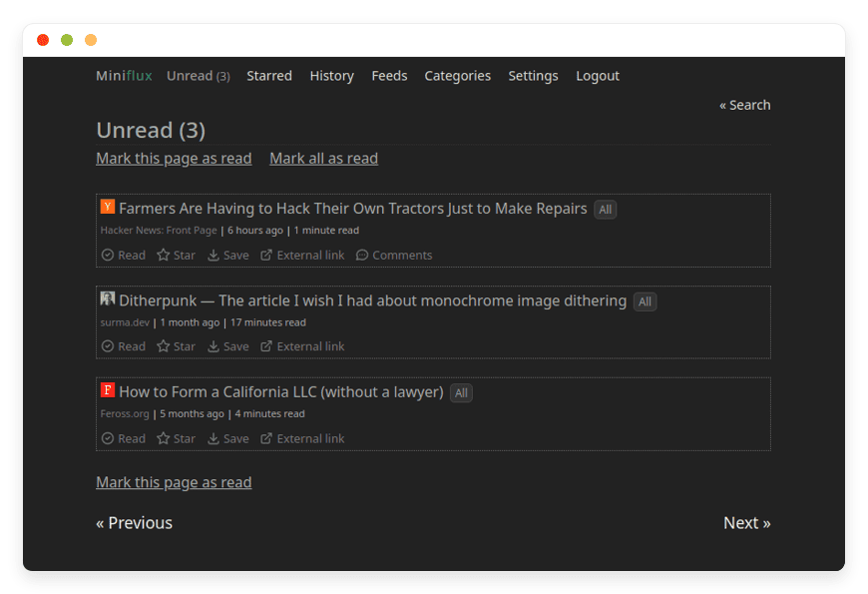The height and width of the screenshot is (594, 868).
Task: Open the Feeds menu item
Action: (389, 76)
